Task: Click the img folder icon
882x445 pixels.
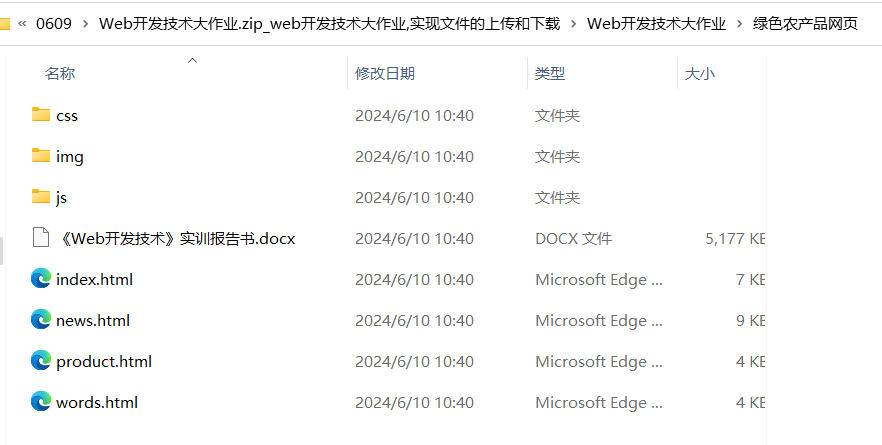Action: [40, 156]
